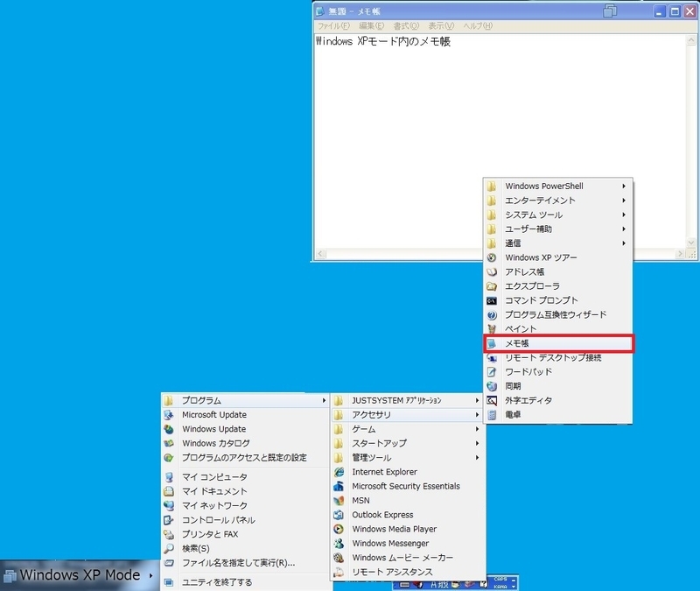
Task: Expand the ゲーム submenu arrow
Action: point(477,429)
